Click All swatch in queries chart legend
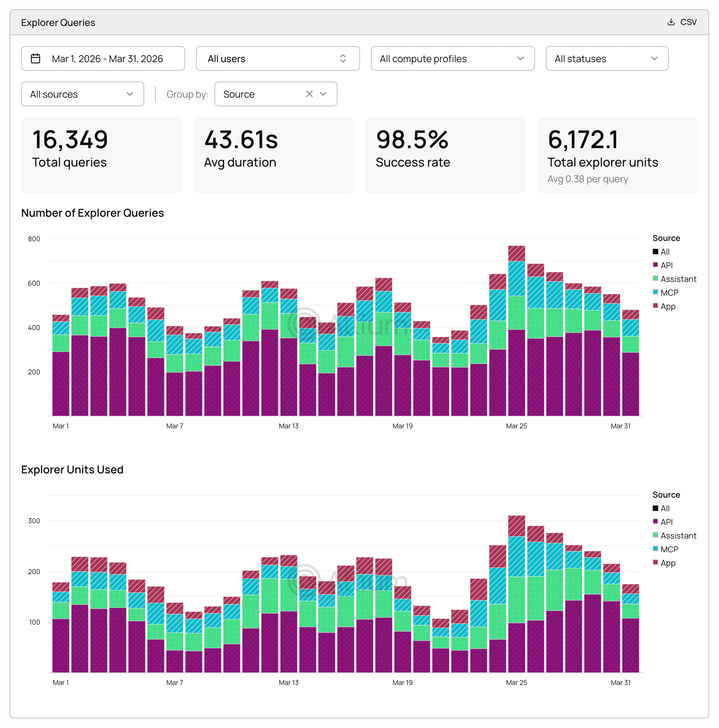Screen dimensions: 719x728 (x=655, y=252)
